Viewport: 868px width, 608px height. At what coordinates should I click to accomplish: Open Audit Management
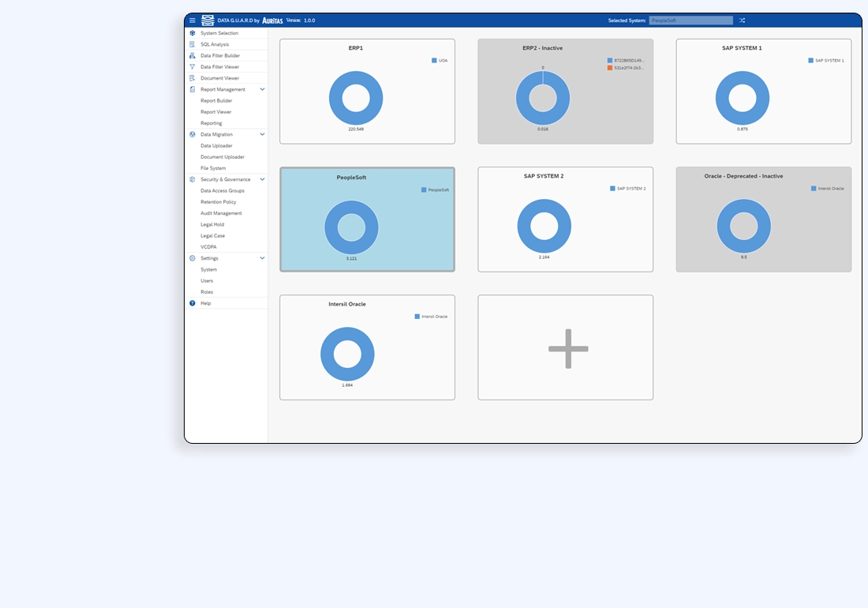tap(221, 213)
